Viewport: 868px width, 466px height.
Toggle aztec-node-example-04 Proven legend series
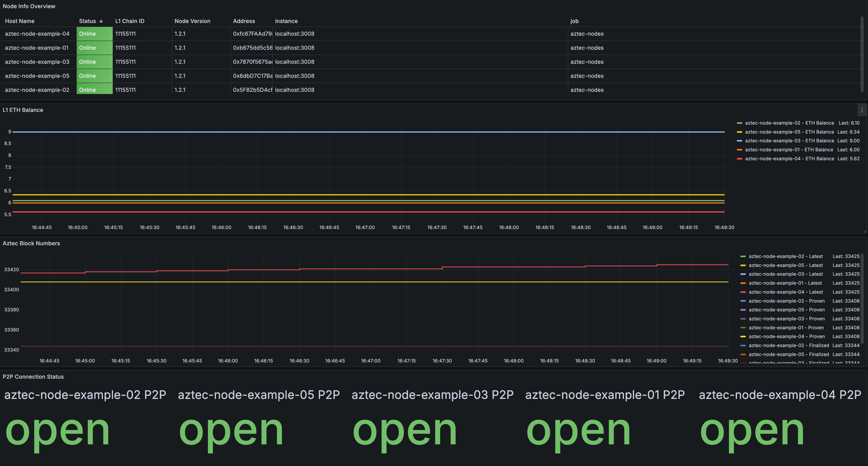pos(787,337)
